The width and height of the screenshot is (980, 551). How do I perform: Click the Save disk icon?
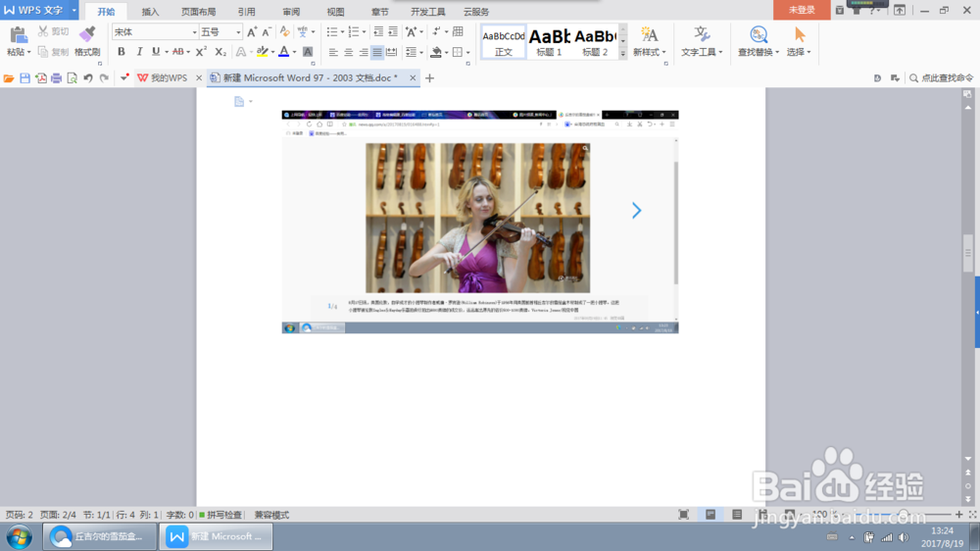point(25,78)
